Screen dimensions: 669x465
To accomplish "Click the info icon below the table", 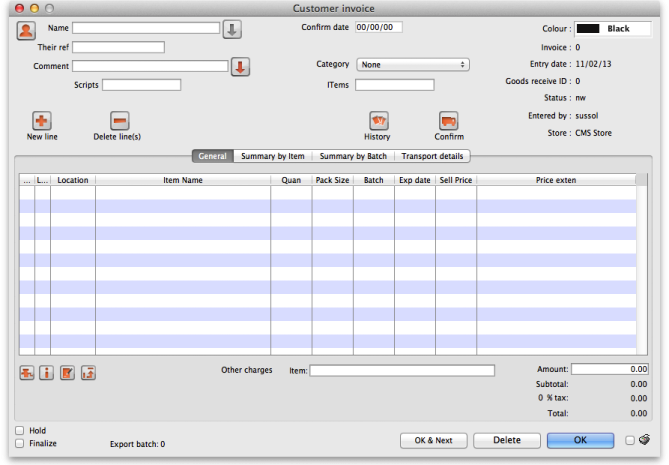I will click(47, 373).
